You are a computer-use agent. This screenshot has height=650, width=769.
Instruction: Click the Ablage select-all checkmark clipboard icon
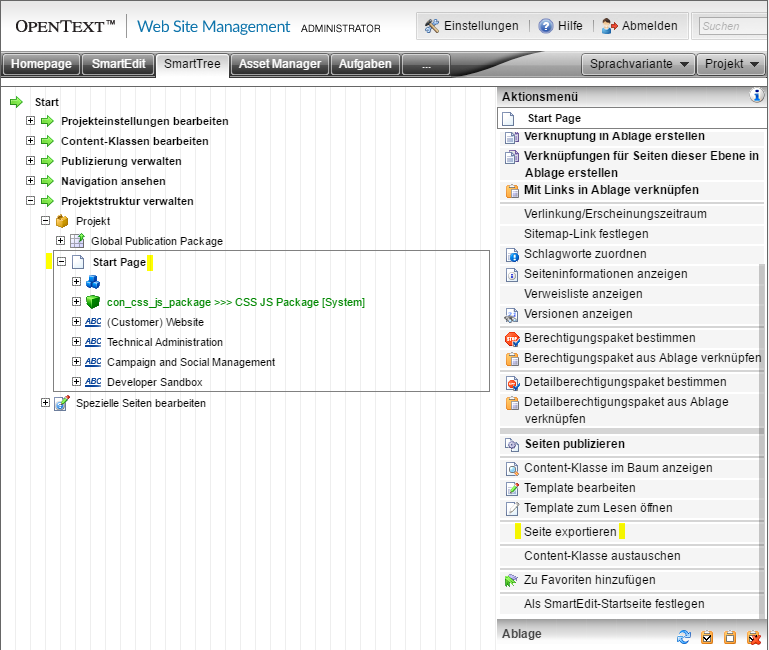point(707,637)
